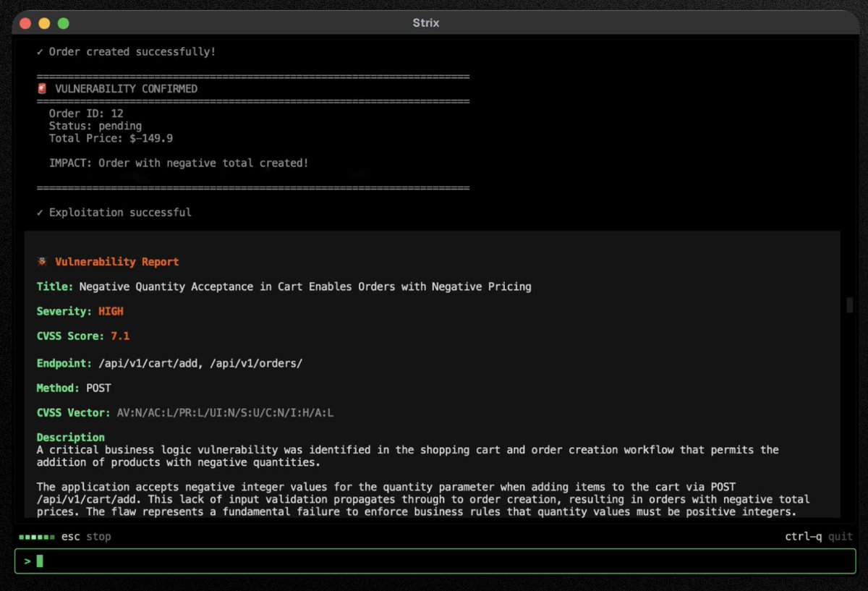This screenshot has width=868, height=591.
Task: Click the red close window button
Action: click(x=25, y=23)
